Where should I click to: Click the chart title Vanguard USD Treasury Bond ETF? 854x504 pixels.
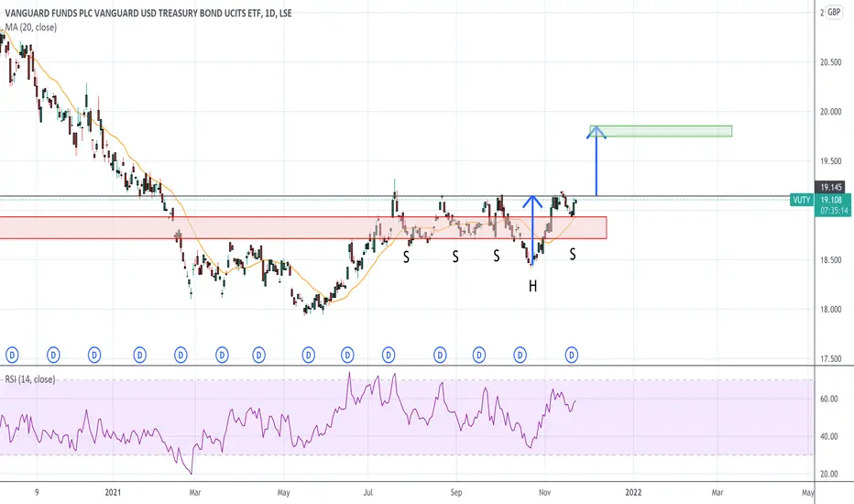point(148,13)
